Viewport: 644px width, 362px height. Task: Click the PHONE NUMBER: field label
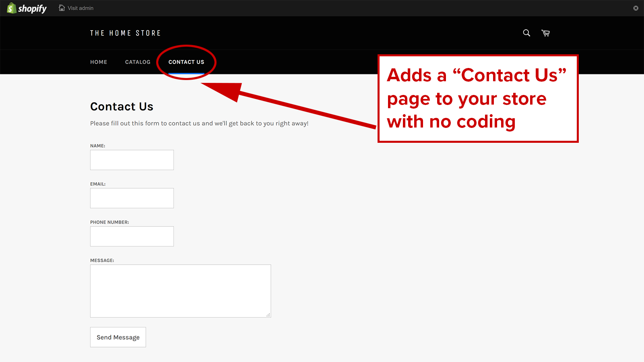(109, 222)
